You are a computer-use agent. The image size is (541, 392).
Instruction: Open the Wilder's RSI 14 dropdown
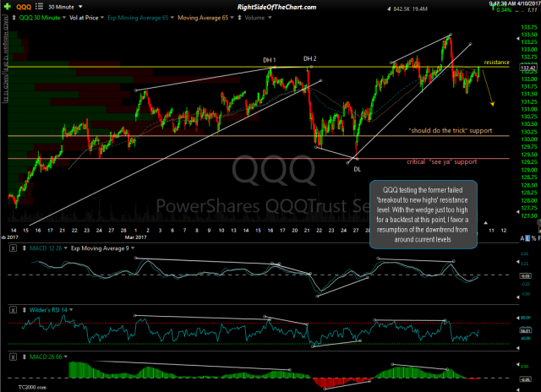click(x=71, y=310)
